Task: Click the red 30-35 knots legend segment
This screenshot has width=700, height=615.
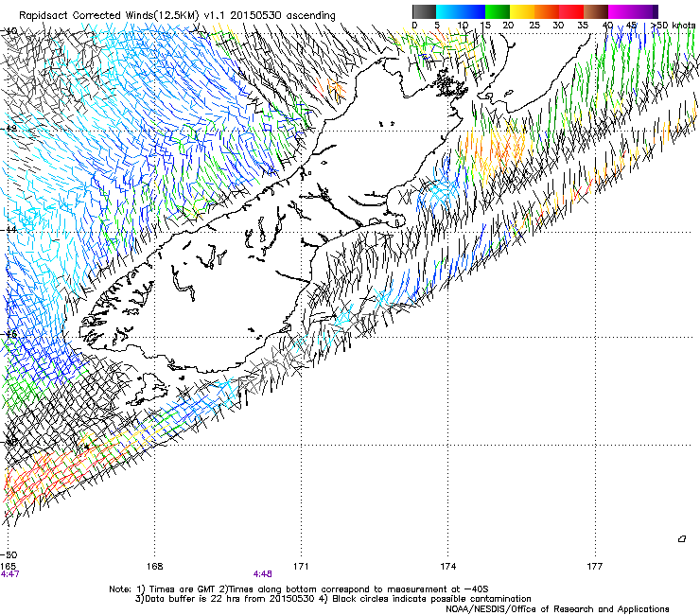Action: (571, 11)
